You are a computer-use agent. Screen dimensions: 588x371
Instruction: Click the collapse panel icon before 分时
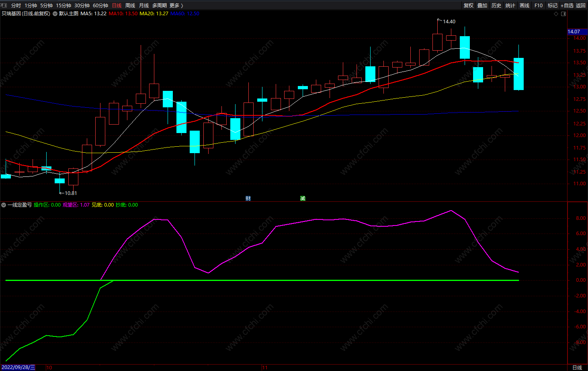[x=4, y=5]
